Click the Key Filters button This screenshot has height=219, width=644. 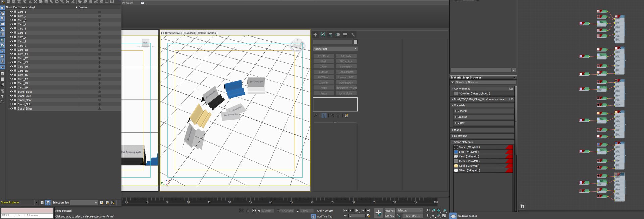412,216
